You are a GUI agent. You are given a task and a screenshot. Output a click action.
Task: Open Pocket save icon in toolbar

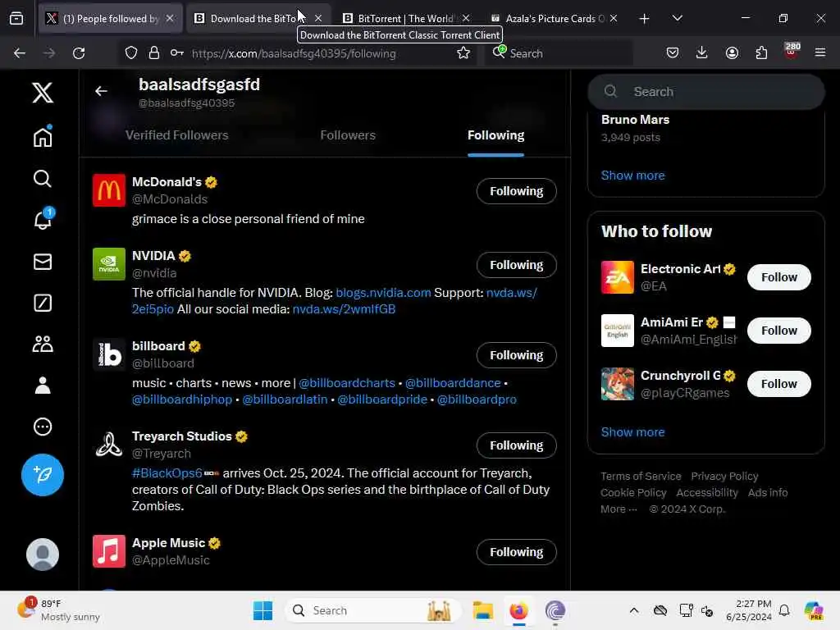tap(673, 53)
